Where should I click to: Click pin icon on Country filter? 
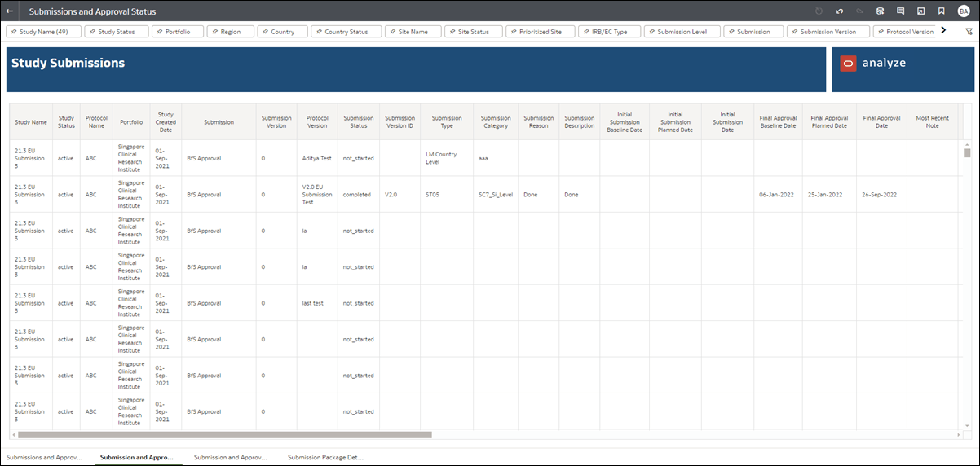(266, 31)
